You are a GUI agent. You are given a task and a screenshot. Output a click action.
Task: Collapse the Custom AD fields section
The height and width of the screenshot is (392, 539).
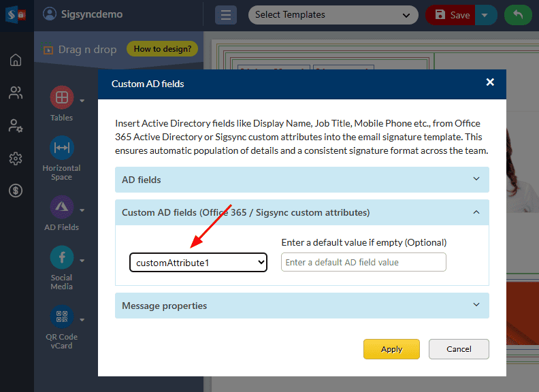pyautogui.click(x=301, y=212)
